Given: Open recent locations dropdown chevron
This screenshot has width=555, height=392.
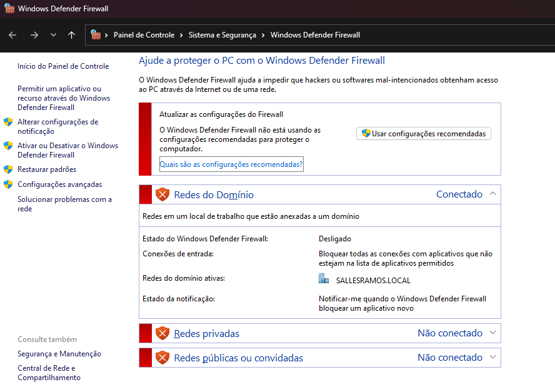Looking at the screenshot, I should pyautogui.click(x=54, y=35).
